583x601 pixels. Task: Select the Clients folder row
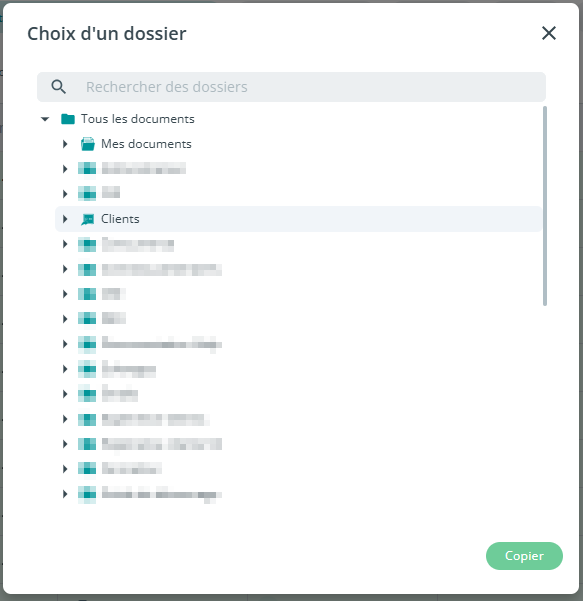coord(299,219)
